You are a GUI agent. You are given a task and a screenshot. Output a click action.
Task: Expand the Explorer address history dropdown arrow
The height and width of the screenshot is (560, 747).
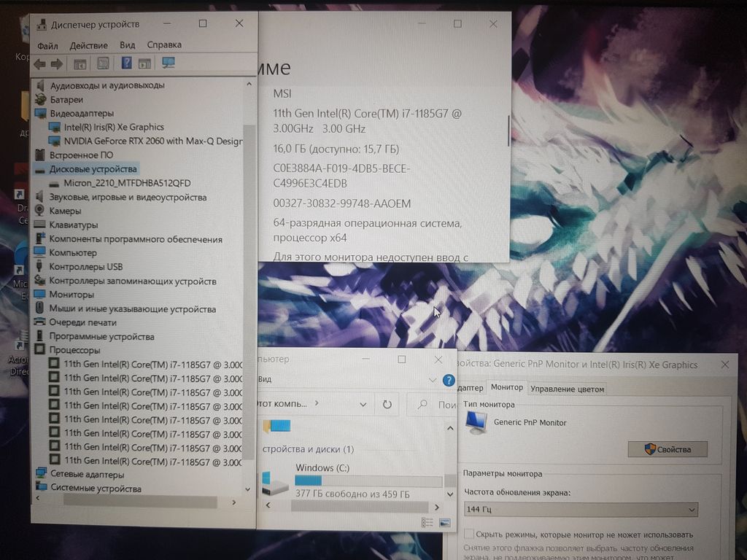[x=363, y=405]
